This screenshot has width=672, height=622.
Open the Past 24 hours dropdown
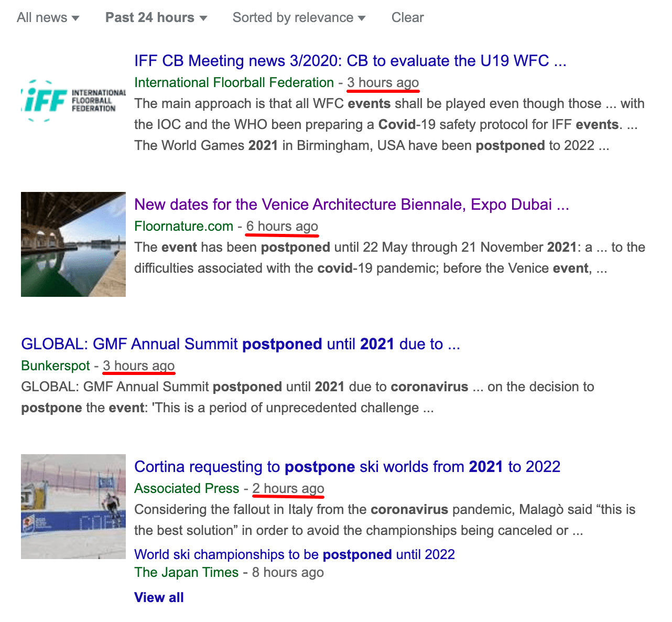coord(156,17)
